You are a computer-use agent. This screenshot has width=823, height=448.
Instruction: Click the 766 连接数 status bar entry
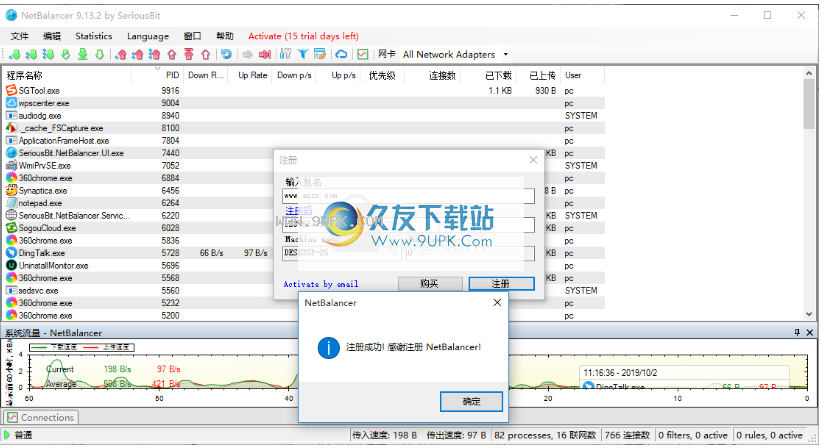point(627,435)
